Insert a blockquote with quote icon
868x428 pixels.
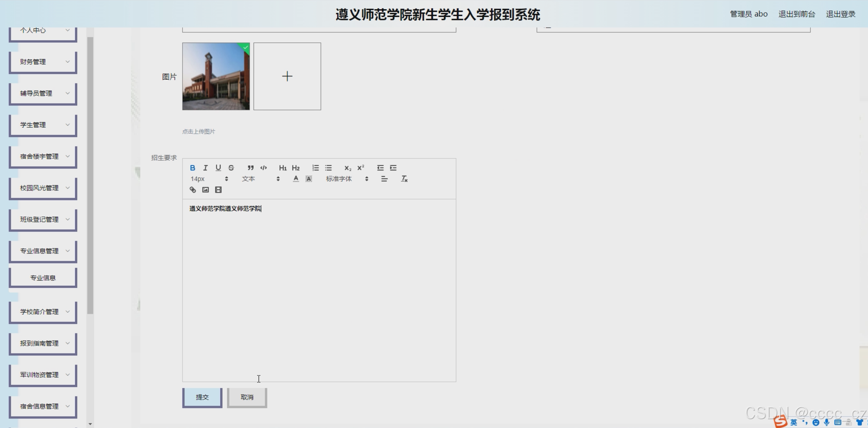[251, 168]
